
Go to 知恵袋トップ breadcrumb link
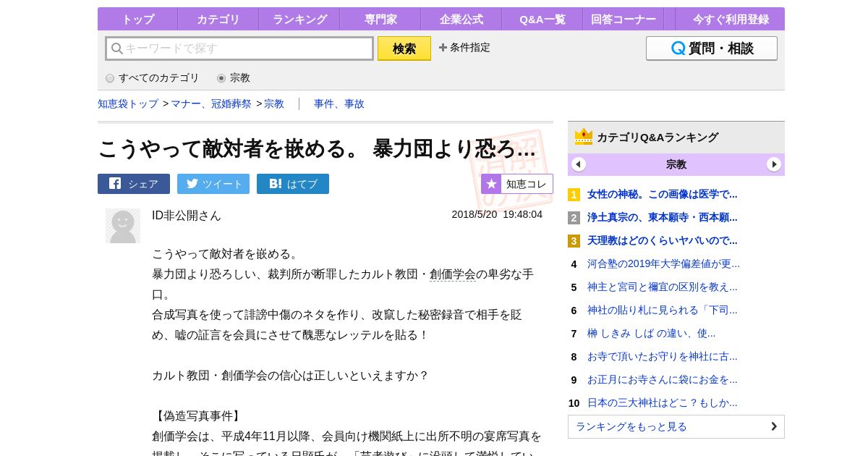point(128,104)
